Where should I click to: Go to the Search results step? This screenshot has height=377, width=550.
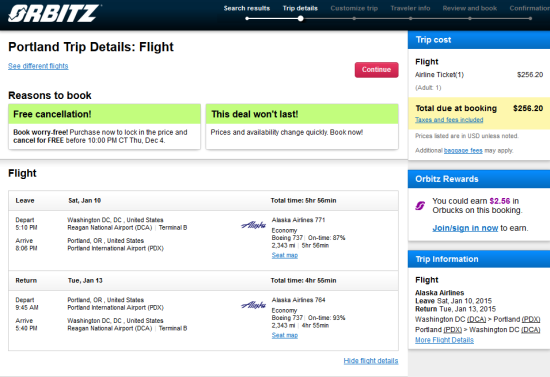[247, 8]
